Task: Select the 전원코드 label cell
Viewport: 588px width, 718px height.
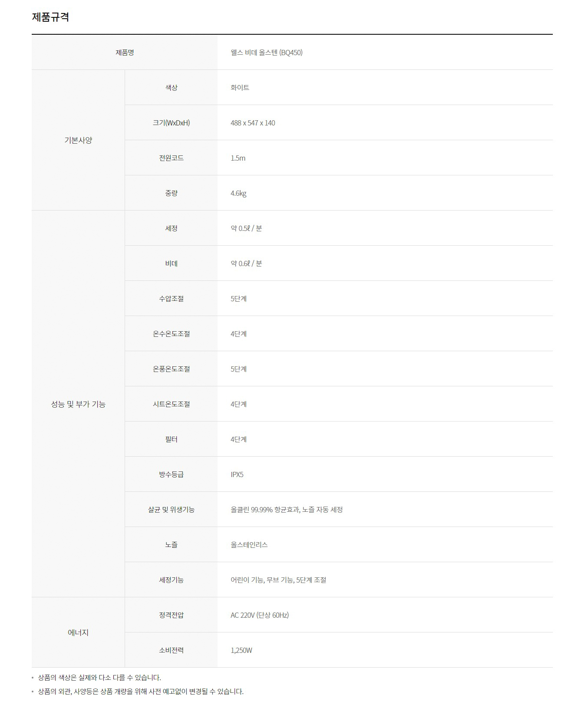Action: pyautogui.click(x=171, y=158)
